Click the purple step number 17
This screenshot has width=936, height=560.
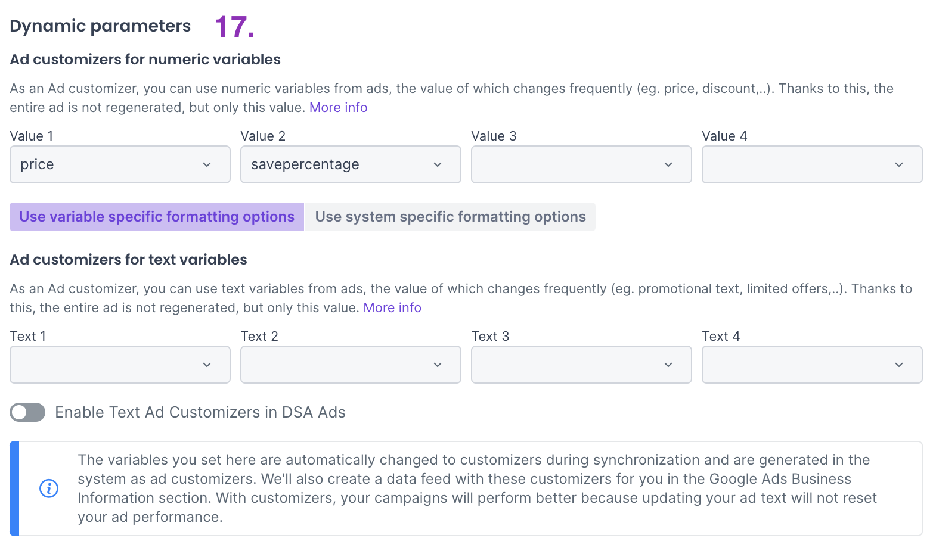tap(234, 27)
